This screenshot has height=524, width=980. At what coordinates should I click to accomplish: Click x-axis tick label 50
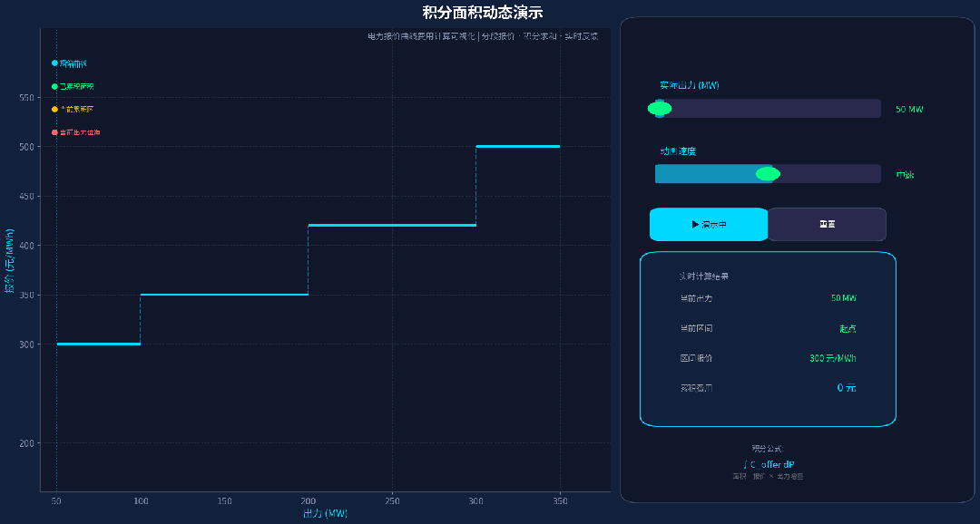coord(57,501)
